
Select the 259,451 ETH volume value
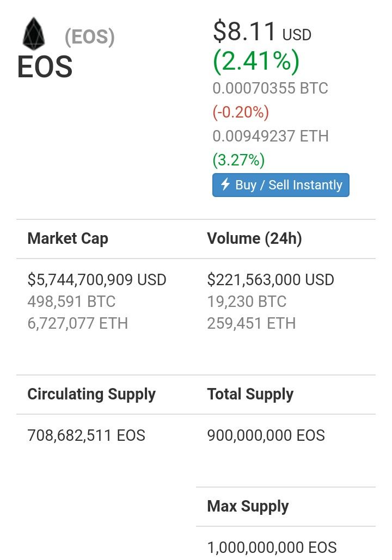click(x=251, y=323)
